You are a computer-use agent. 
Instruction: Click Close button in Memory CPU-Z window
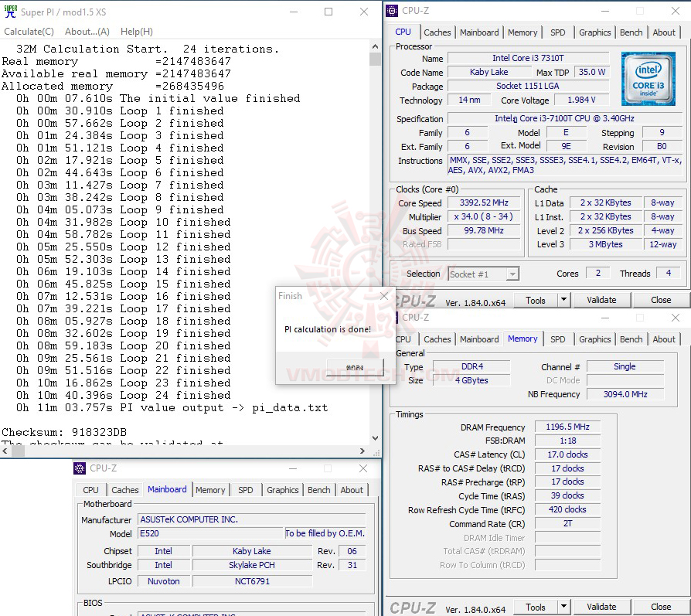tap(661, 607)
